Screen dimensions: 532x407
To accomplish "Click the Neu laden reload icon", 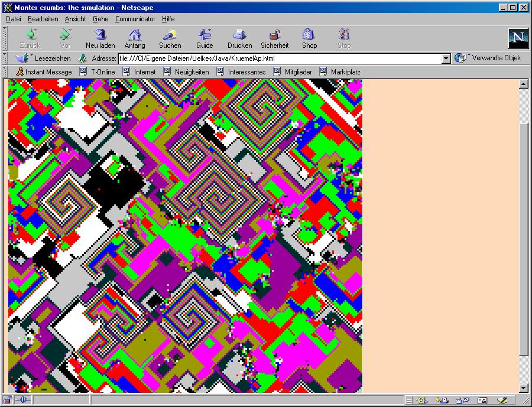I will tap(100, 38).
